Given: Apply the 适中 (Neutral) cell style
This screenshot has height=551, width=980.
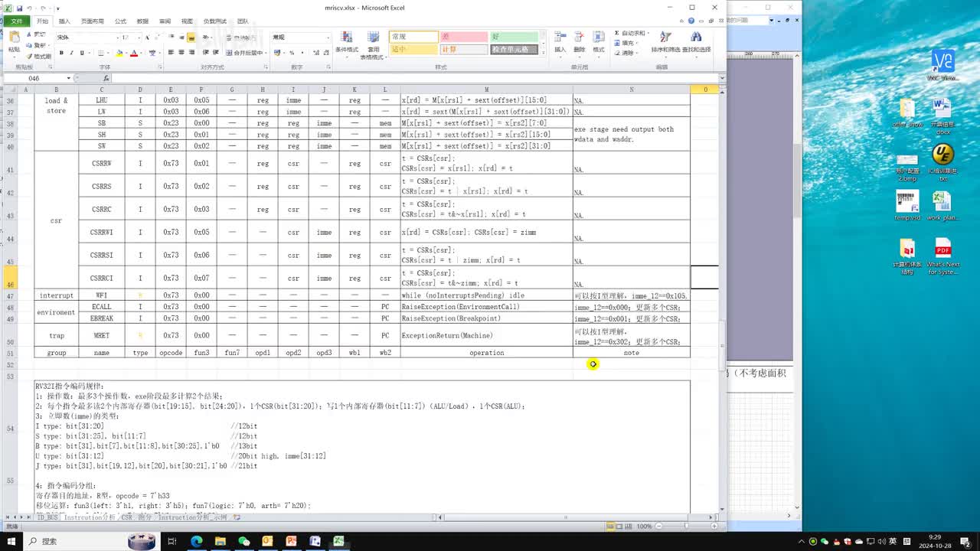Looking at the screenshot, I should (413, 50).
